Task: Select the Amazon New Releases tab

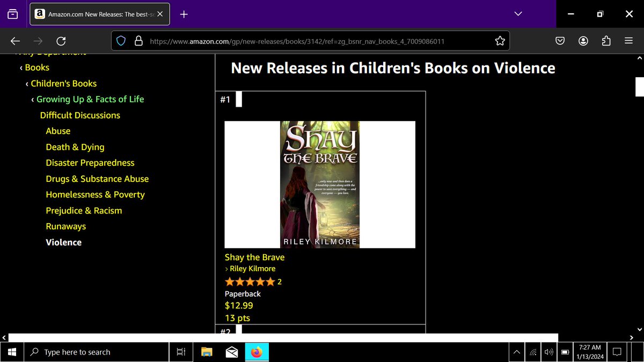Action: click(100, 14)
